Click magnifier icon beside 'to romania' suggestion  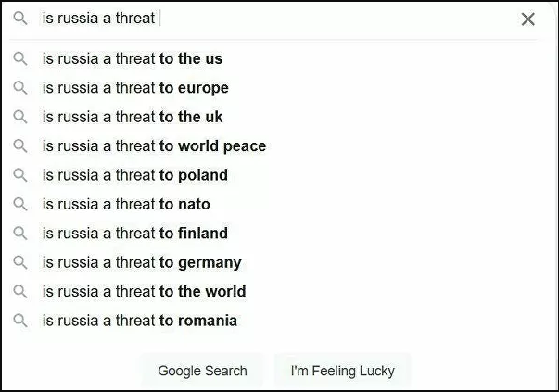(20, 321)
